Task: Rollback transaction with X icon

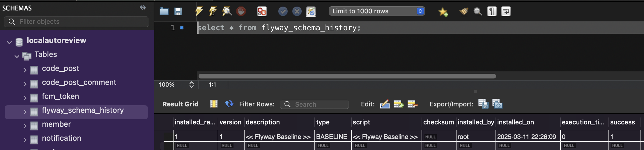Action: [297, 11]
